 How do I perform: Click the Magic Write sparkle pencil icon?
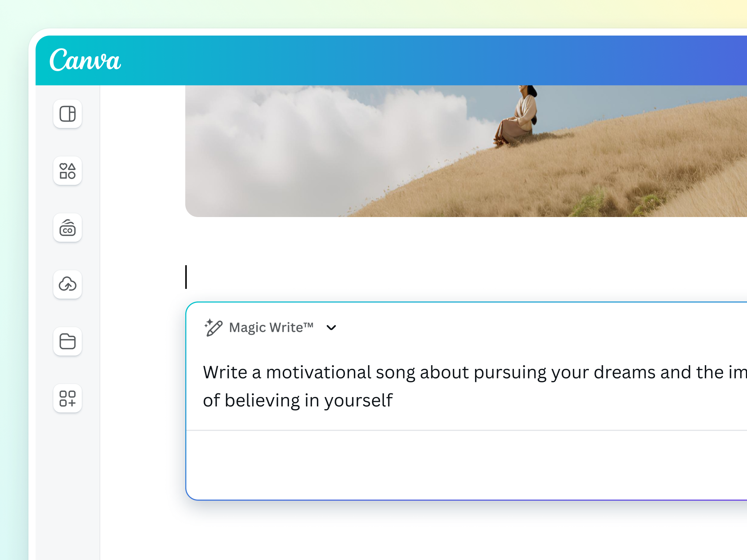213,327
